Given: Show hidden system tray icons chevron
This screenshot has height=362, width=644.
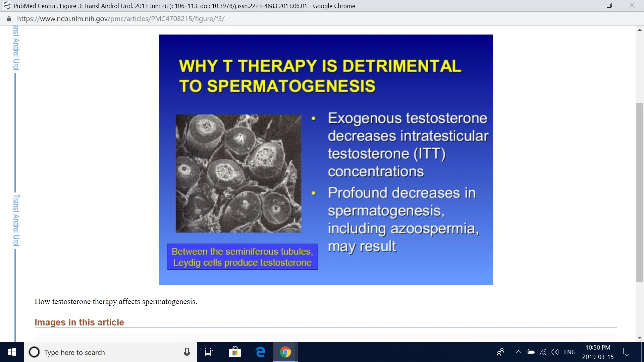Looking at the screenshot, I should [x=518, y=352].
